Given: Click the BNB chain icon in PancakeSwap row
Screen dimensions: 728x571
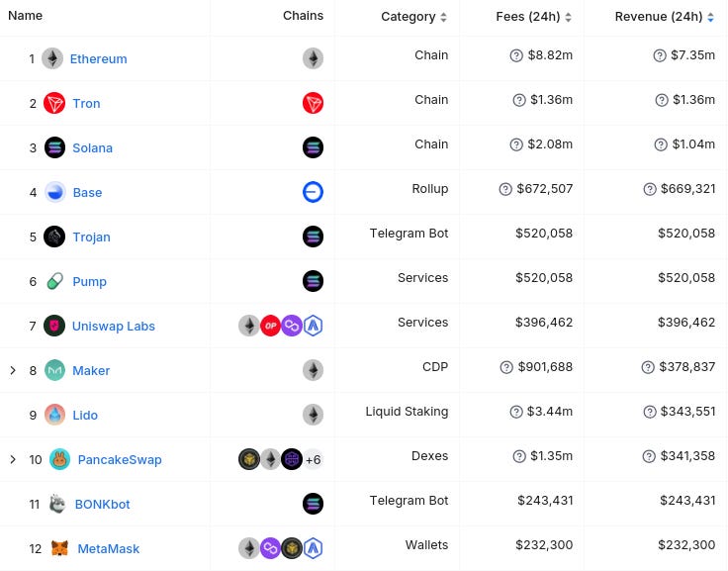Looking at the screenshot, I should [249, 459].
